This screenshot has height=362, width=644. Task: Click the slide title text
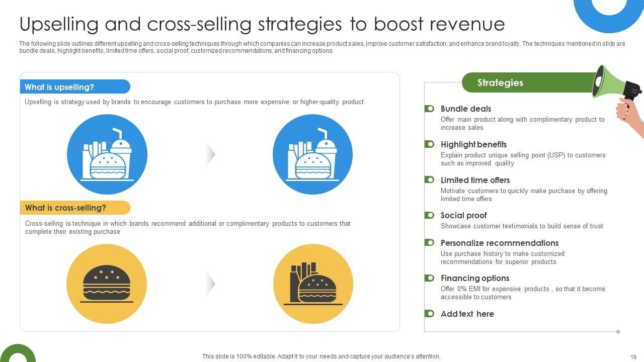[x=262, y=24]
